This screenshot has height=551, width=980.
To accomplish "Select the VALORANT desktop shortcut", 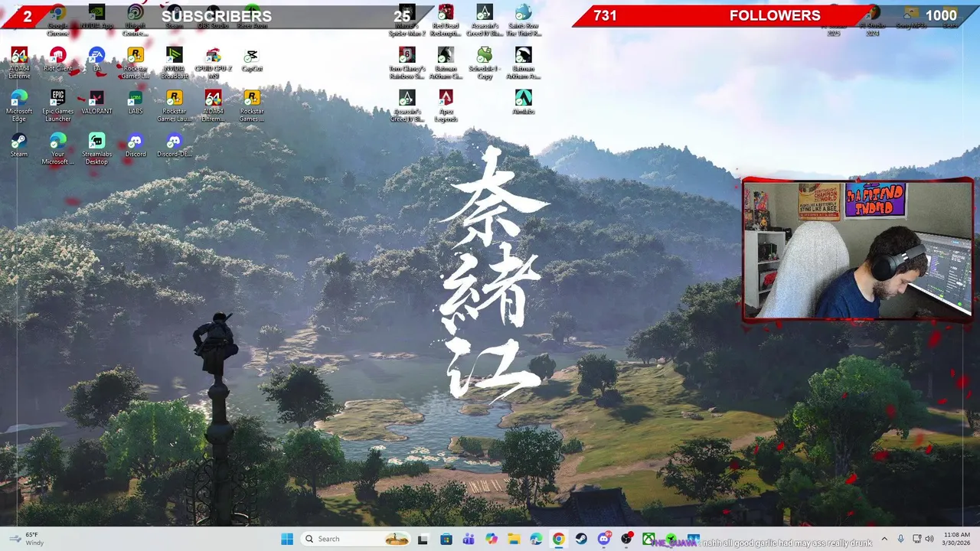I will [96, 103].
